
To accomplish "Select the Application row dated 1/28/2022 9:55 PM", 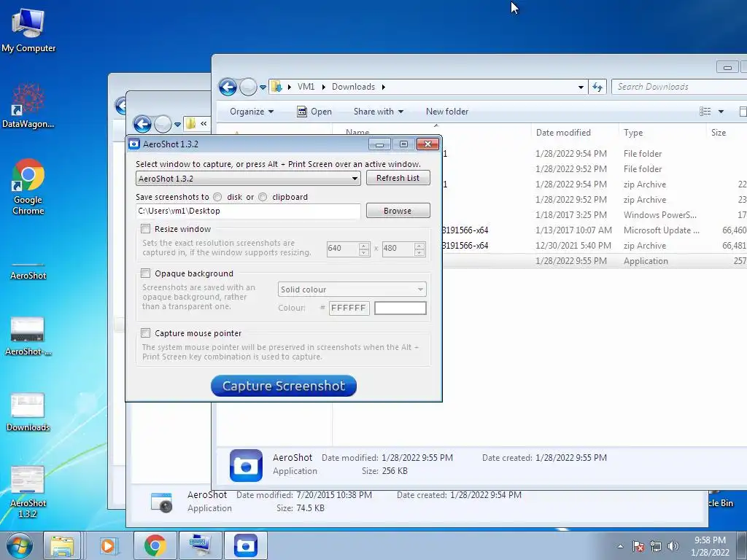I will 595,261.
